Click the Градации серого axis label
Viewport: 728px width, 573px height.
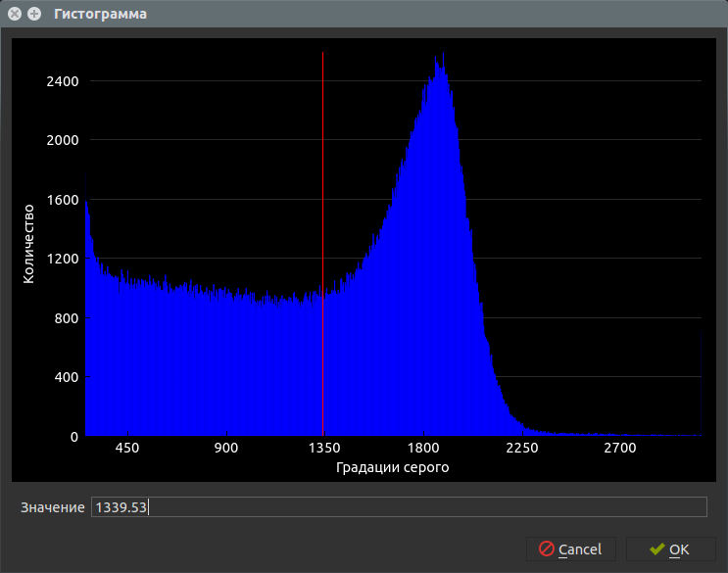392,467
